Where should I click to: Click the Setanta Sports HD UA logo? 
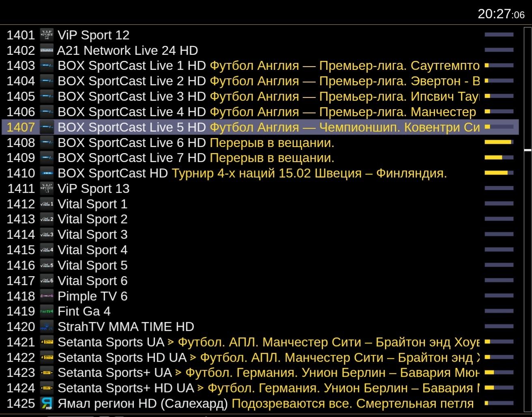click(47, 357)
